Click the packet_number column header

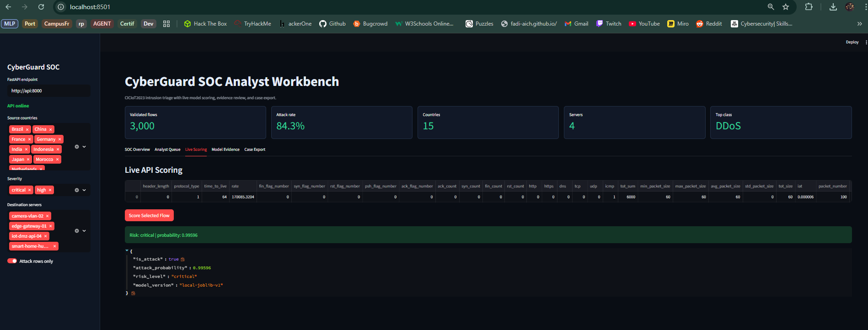[833, 186]
